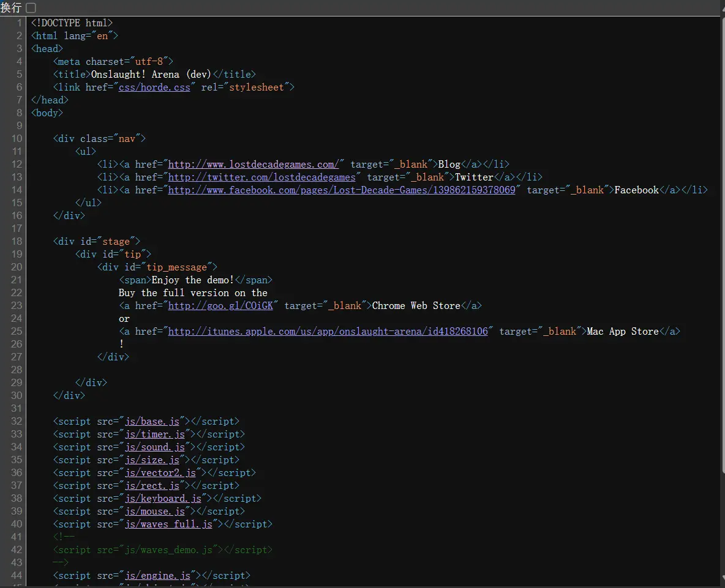This screenshot has height=588, width=725.
Task: Click the js/size.js source link
Action: pyautogui.click(x=152, y=460)
